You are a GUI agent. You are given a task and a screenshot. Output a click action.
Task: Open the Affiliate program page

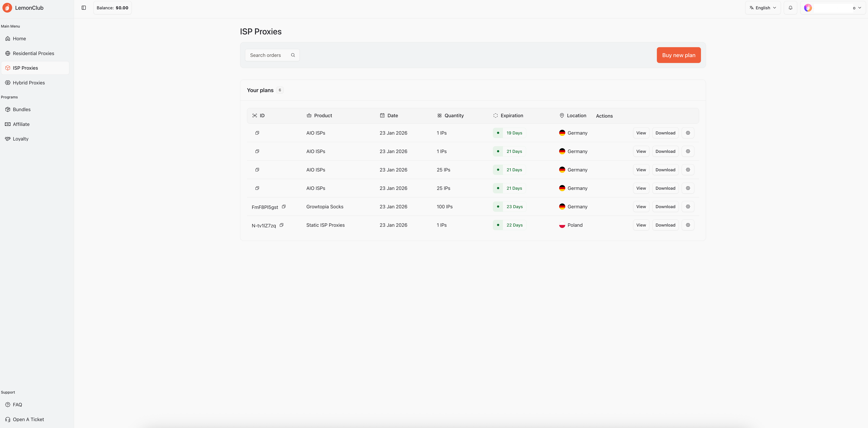pyautogui.click(x=35, y=124)
